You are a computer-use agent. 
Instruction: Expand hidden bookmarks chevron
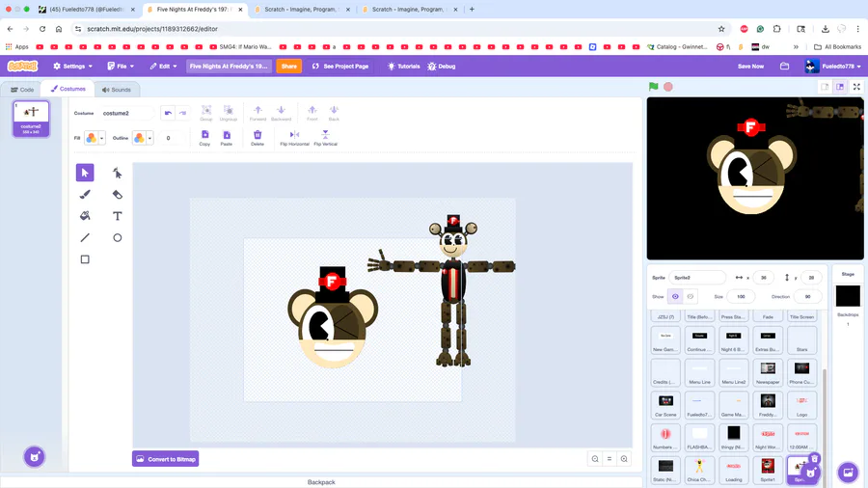(796, 47)
